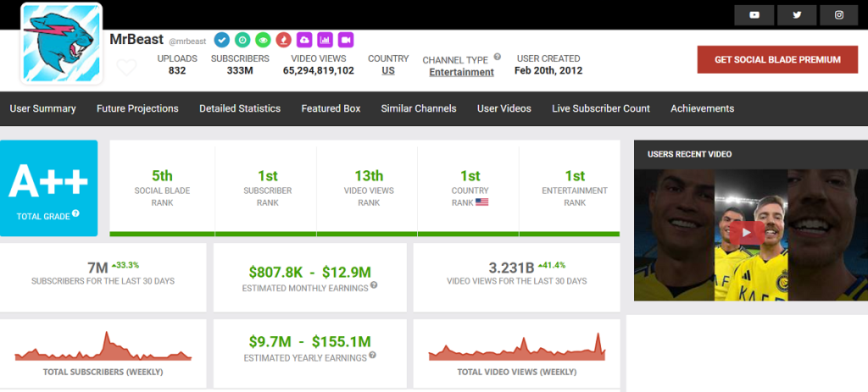The image size is (868, 392).
Task: Click the Estimated Yearly Earnings help icon
Action: tap(373, 355)
